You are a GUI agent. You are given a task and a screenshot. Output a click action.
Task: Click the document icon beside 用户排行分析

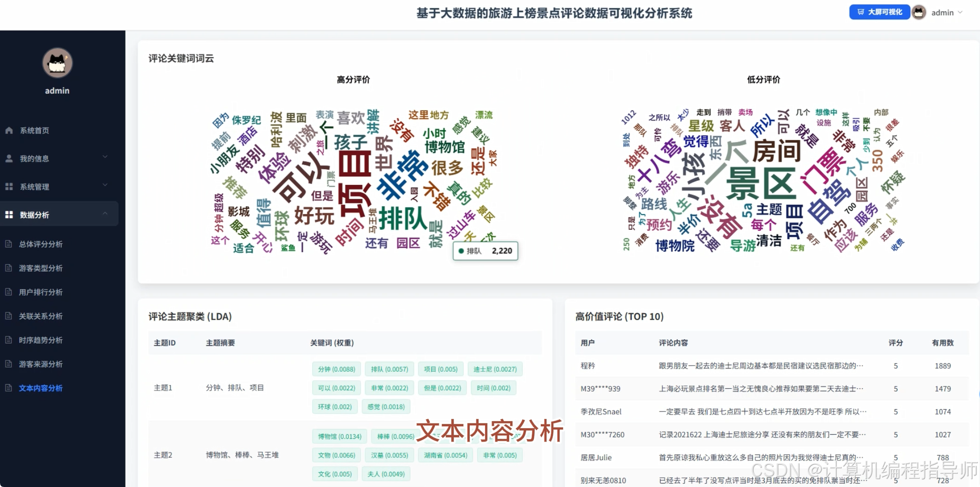[x=8, y=292]
